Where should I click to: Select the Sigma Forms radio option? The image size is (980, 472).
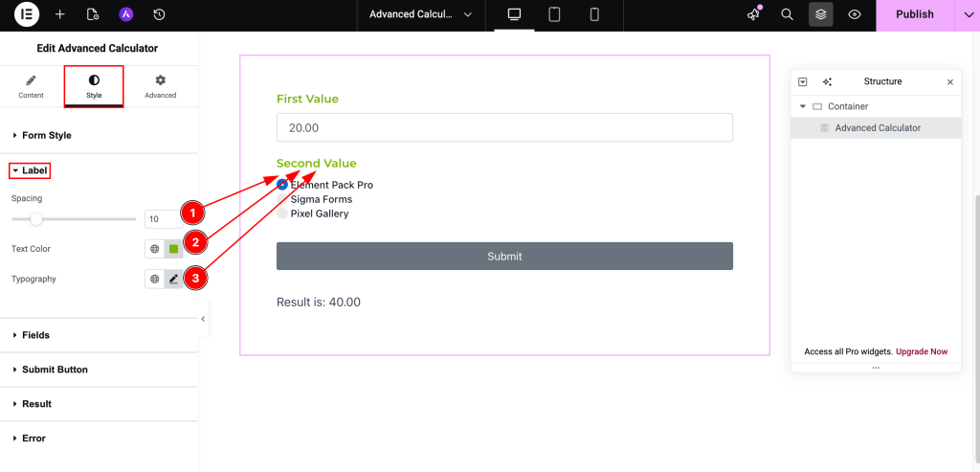(282, 199)
